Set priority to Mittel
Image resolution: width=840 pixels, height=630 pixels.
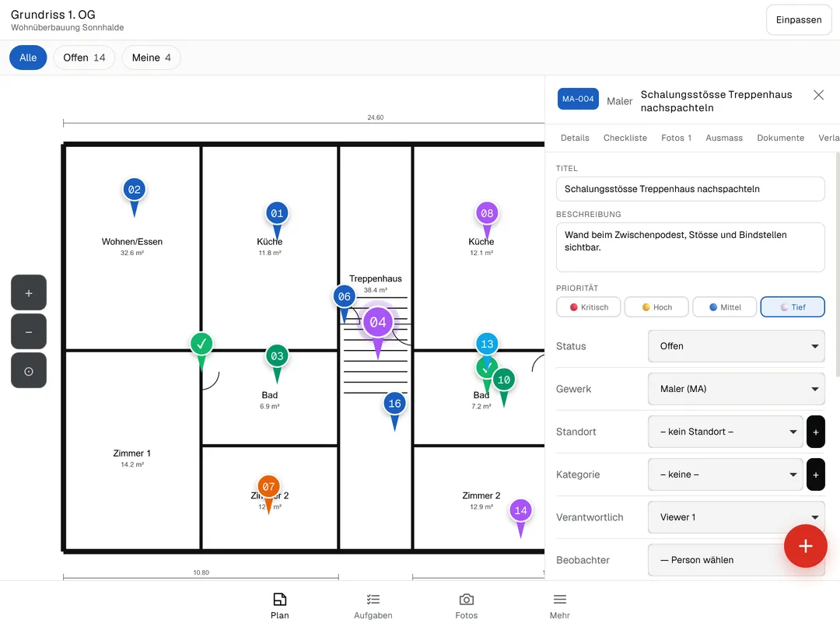pos(724,307)
